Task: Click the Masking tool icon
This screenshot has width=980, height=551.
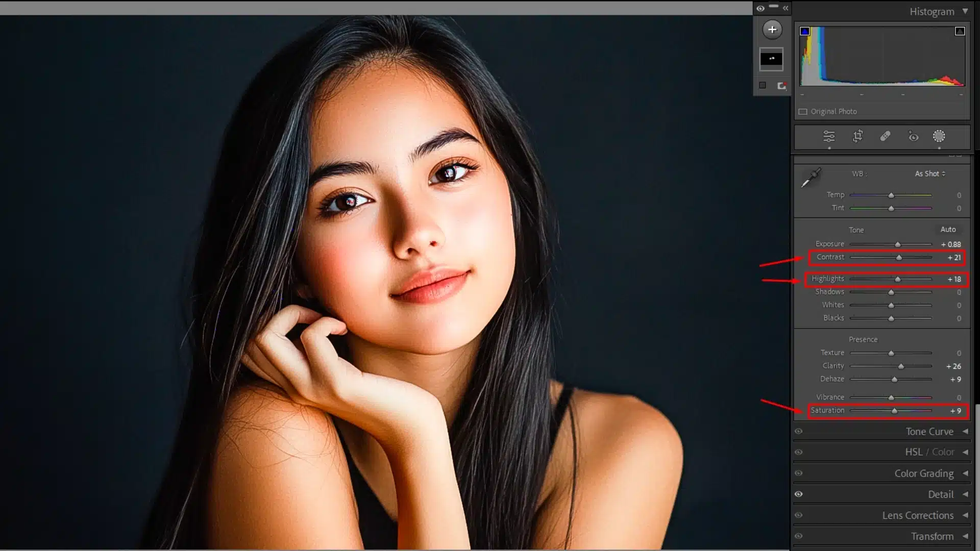Action: click(x=939, y=137)
